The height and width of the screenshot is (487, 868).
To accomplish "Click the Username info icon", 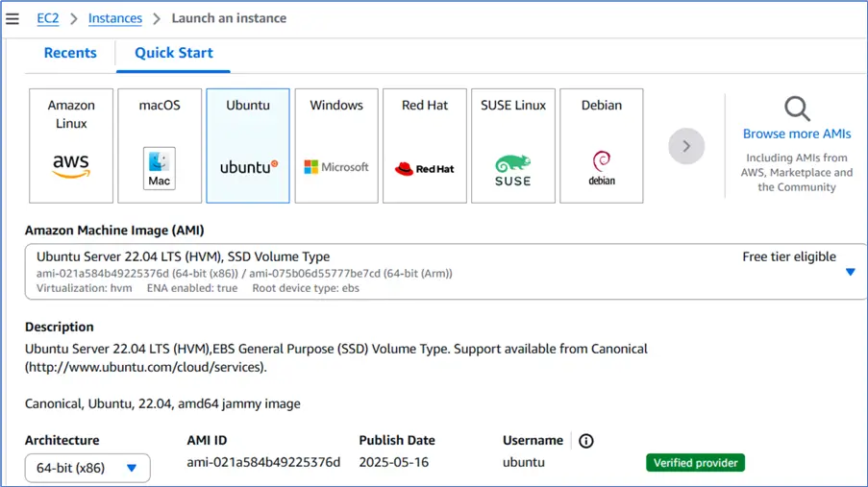I will (x=586, y=441).
